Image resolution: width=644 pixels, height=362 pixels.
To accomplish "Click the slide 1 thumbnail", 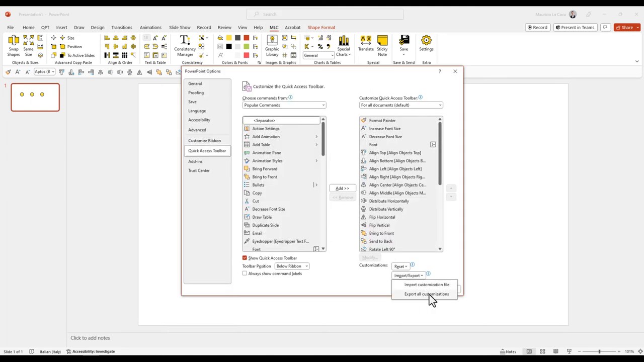I will (35, 98).
